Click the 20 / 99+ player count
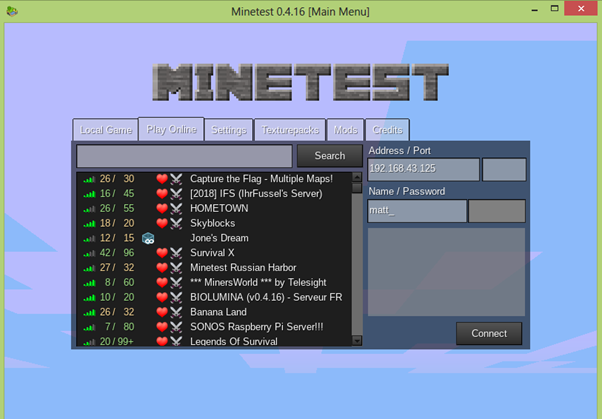 [117, 341]
